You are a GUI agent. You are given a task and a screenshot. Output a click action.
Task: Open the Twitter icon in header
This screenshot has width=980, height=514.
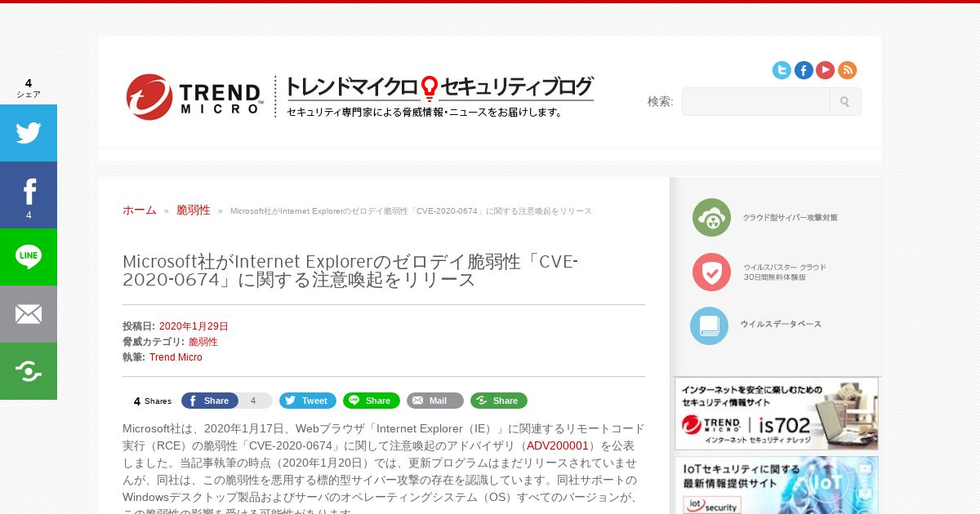pos(782,70)
